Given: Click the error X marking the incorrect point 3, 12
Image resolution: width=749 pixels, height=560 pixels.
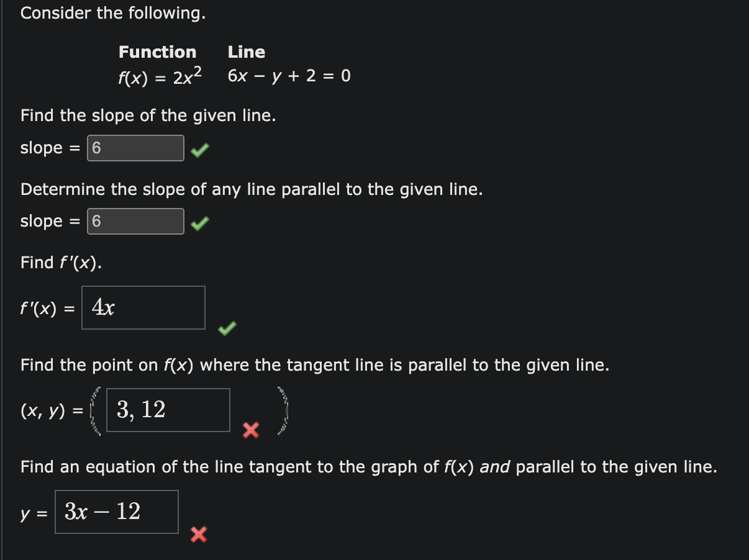Looking at the screenshot, I should [x=250, y=432].
